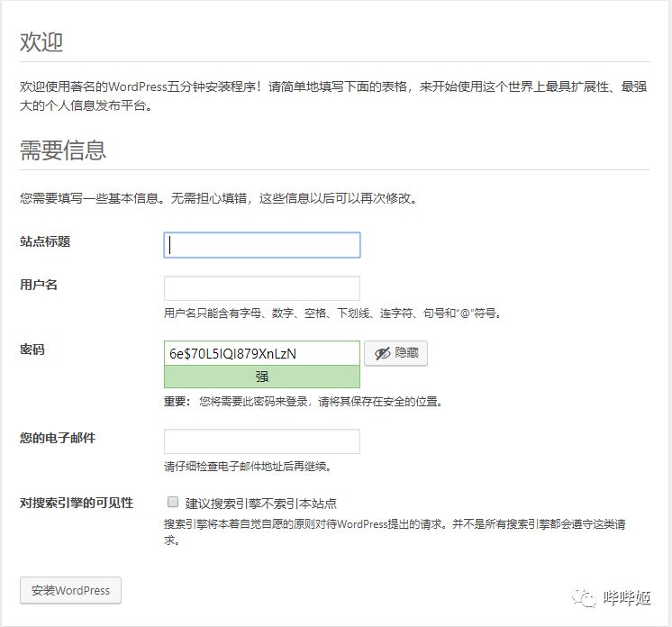672x627 pixels.
Task: Click the green 强 strength bar
Action: click(x=261, y=377)
